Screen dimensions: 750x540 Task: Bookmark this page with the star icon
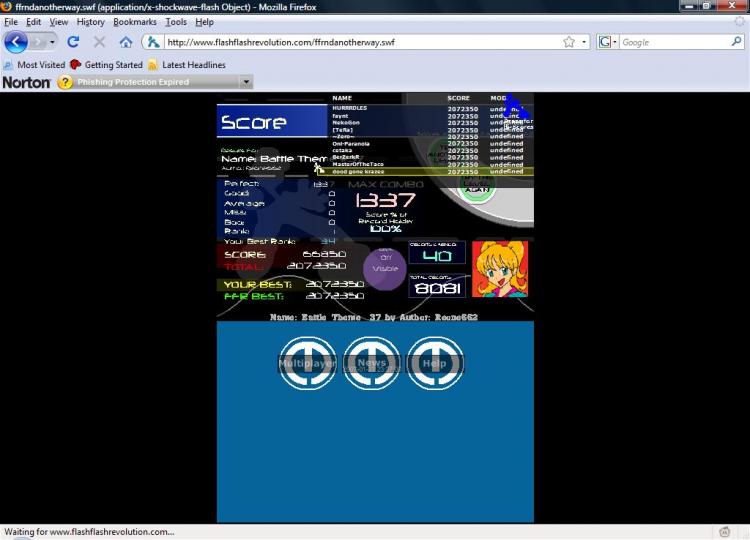(x=568, y=42)
